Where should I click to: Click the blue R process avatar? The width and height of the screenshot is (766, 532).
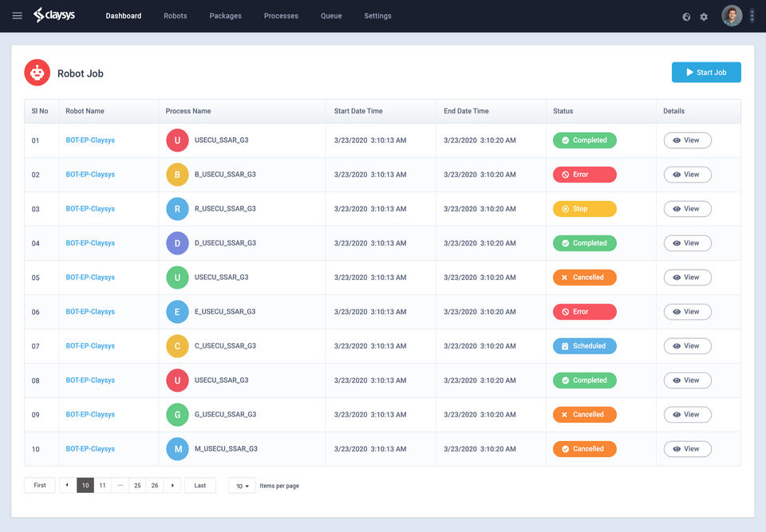177,209
